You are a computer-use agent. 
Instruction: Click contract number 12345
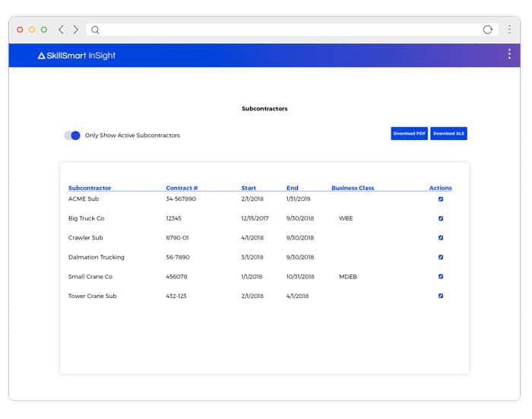coord(173,218)
